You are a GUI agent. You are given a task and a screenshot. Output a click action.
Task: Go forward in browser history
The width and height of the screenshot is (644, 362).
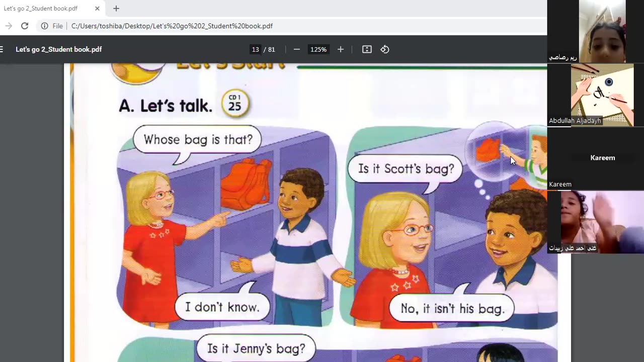(9, 26)
